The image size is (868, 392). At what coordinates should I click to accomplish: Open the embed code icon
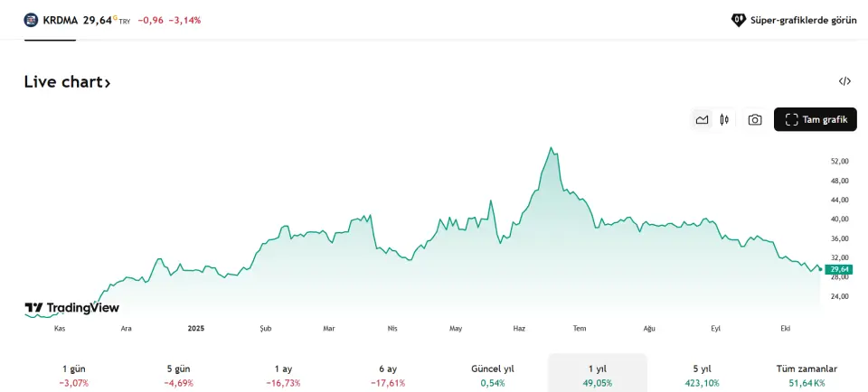tap(844, 81)
